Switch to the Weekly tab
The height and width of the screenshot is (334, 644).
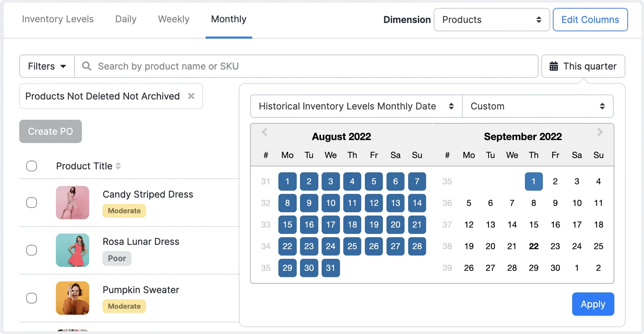point(173,19)
